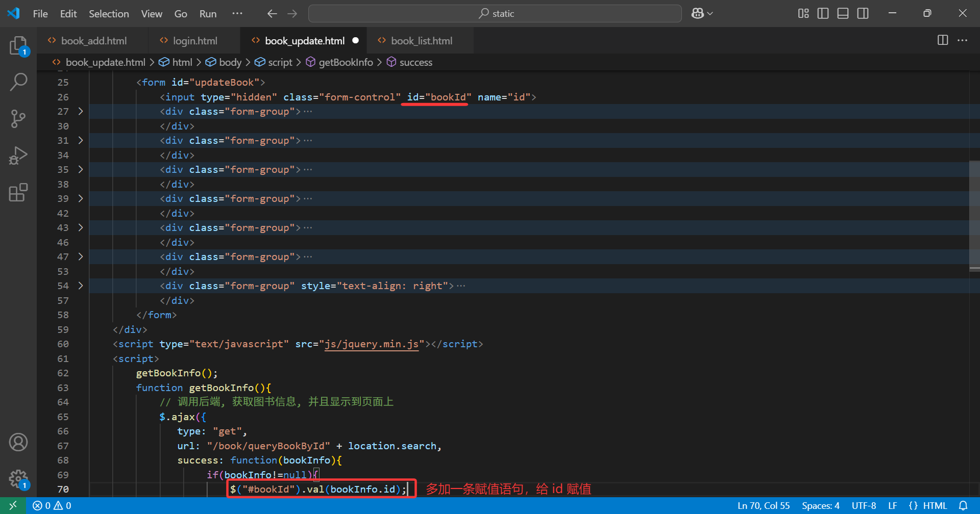Open the Search view icon
980x514 pixels.
click(x=18, y=82)
